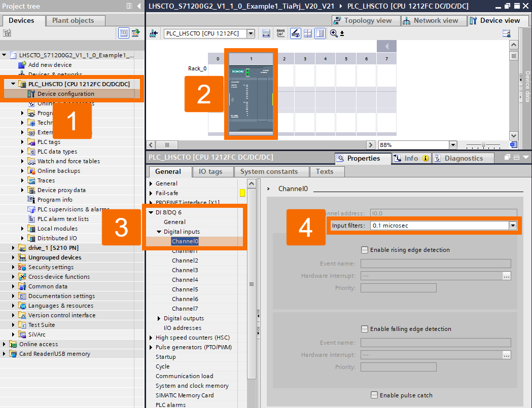Click go to network view icon
This screenshot has width=532, height=408.
[x=154, y=33]
